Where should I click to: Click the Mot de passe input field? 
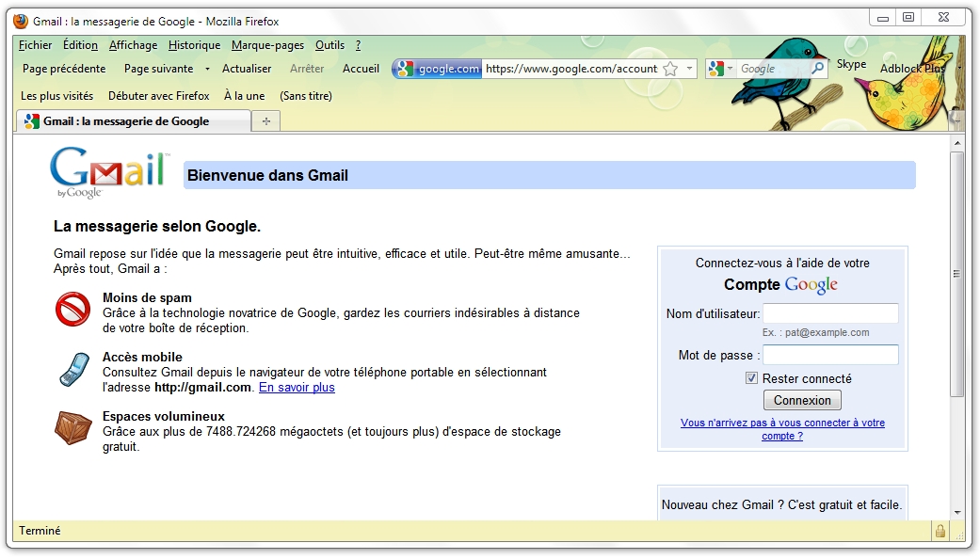[830, 355]
